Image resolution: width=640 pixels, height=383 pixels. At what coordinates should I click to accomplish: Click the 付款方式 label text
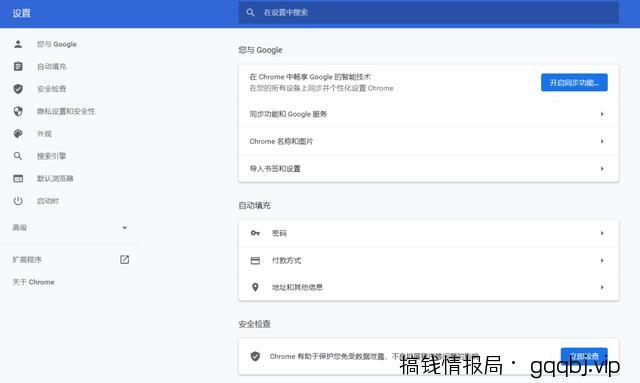[x=287, y=261]
